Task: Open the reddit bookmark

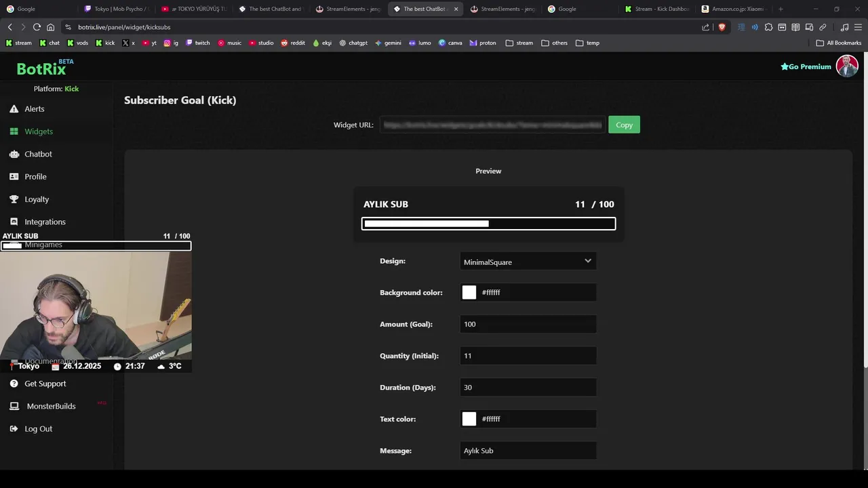Action: coord(294,43)
